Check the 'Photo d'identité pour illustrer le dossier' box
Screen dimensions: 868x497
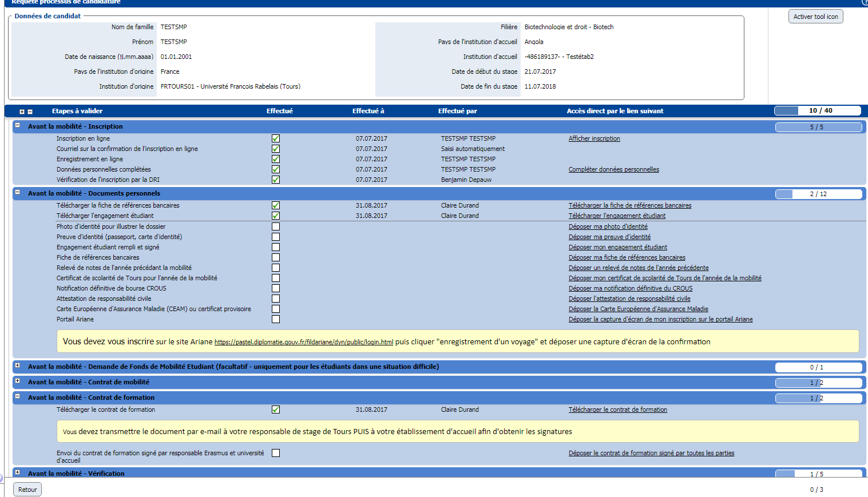tap(276, 226)
